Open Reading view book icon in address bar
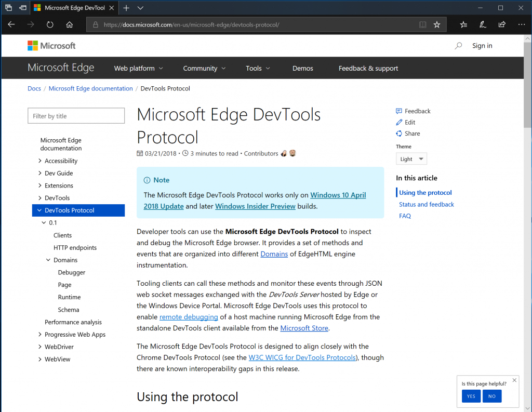 coord(422,24)
